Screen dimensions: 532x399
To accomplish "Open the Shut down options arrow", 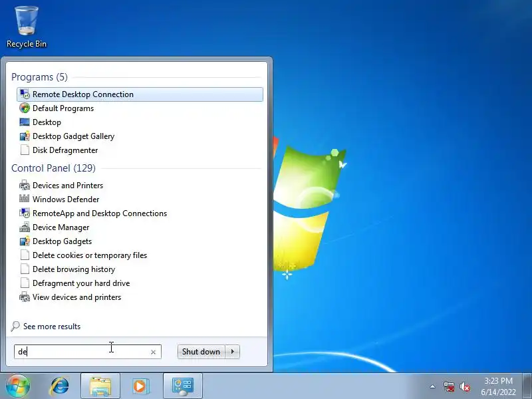I will (x=232, y=352).
